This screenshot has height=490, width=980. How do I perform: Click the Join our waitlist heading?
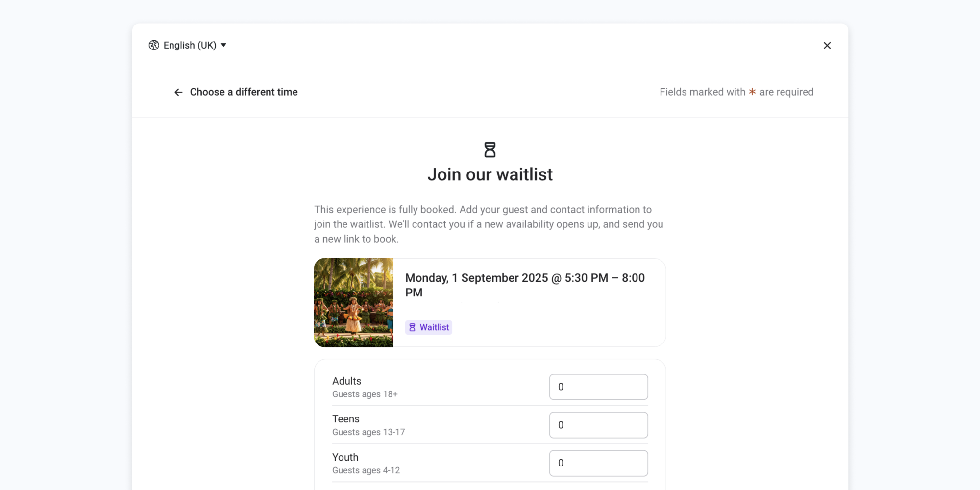pos(490,175)
